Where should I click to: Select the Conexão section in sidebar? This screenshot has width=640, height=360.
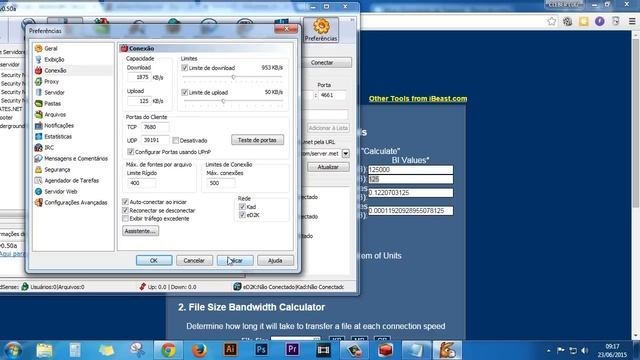pyautogui.click(x=55, y=71)
